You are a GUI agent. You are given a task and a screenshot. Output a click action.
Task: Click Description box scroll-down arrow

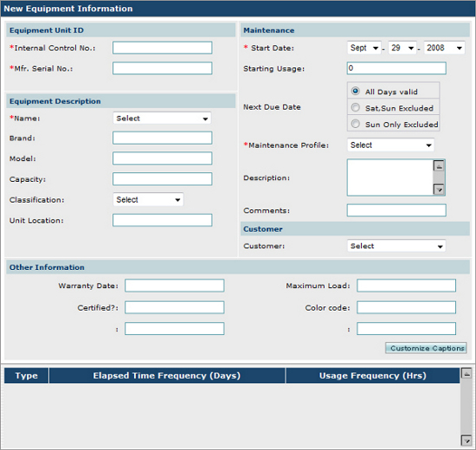pos(439,190)
